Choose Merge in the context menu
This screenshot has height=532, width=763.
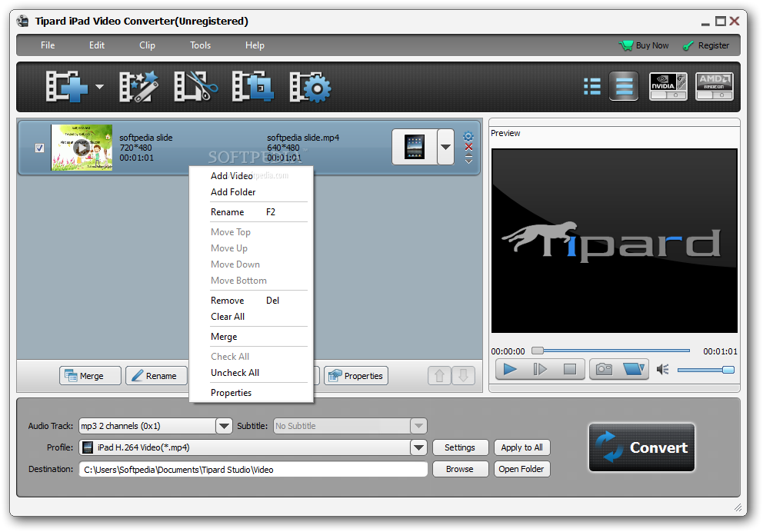[251, 337]
